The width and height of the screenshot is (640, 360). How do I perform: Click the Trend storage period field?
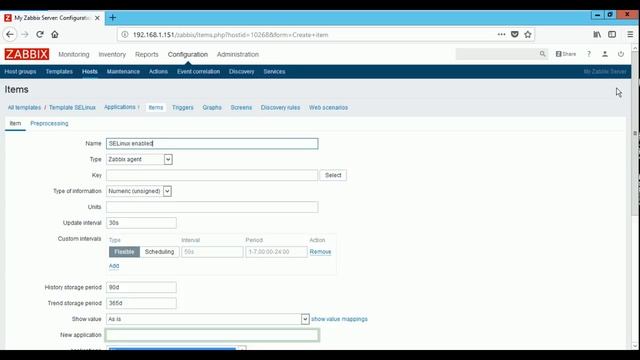pyautogui.click(x=142, y=303)
